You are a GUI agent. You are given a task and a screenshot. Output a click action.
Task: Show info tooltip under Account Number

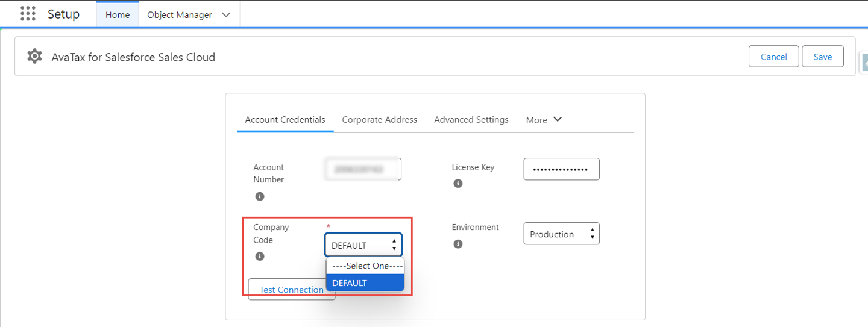click(260, 196)
